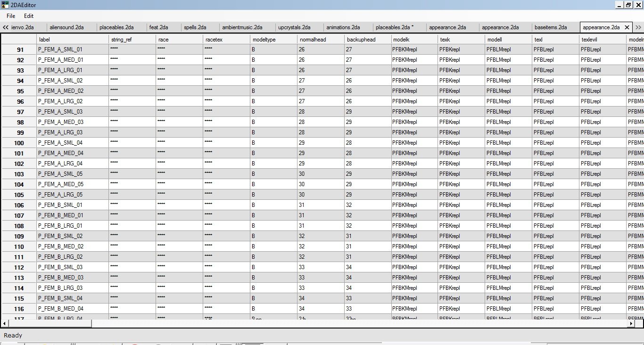Image resolution: width=644 pixels, height=345 pixels.
Task: Click the modell column header
Action: 509,40
